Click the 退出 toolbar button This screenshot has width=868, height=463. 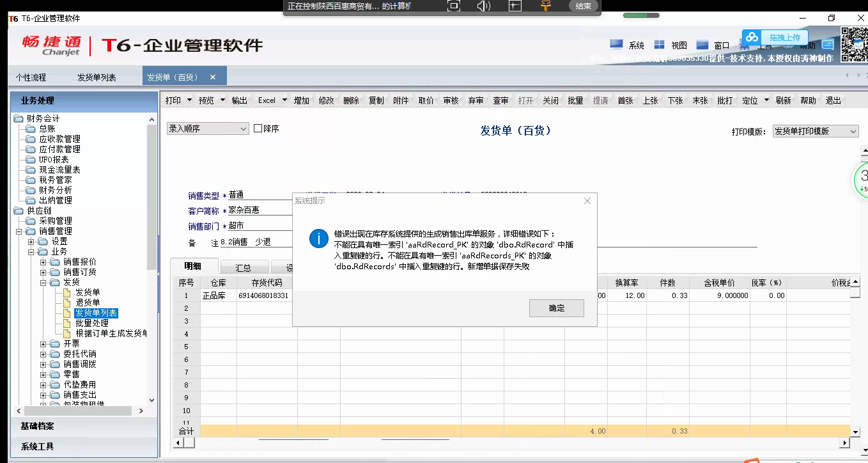pos(833,100)
